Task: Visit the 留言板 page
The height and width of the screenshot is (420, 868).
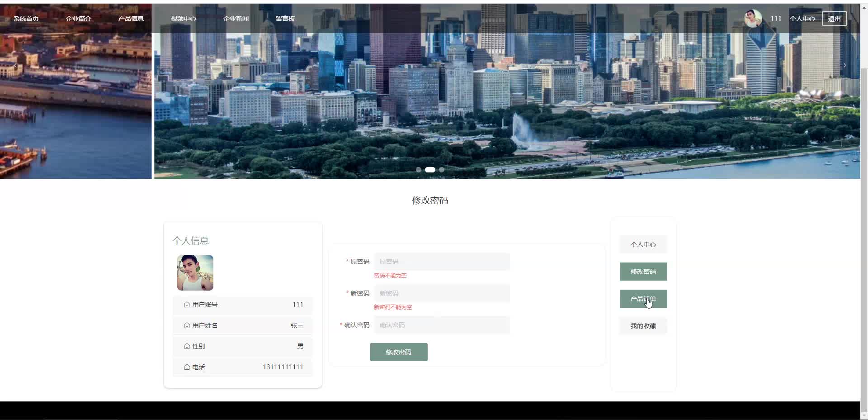Action: tap(285, 19)
